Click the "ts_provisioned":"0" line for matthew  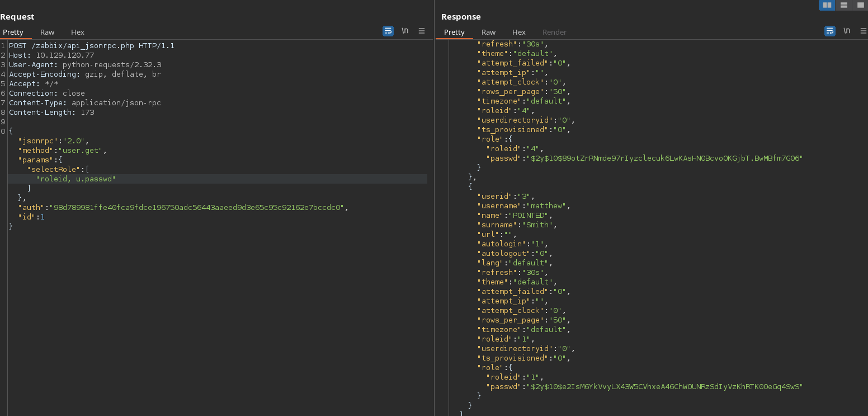[x=523, y=358]
